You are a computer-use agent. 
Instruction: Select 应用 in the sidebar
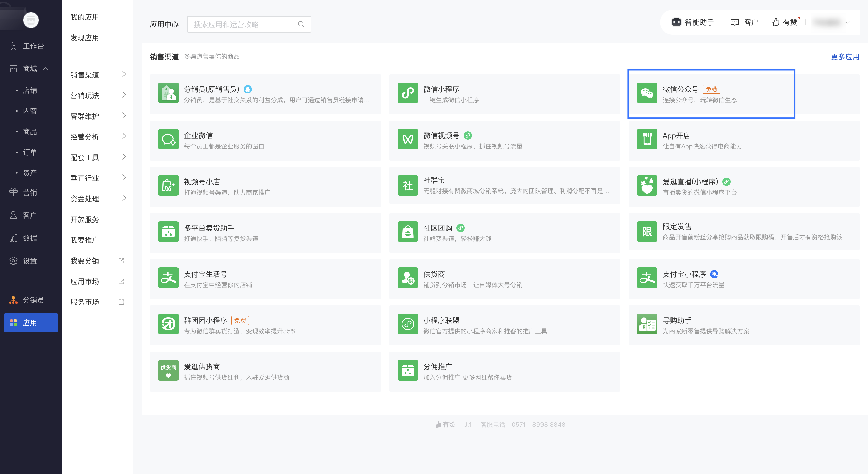pos(31,322)
